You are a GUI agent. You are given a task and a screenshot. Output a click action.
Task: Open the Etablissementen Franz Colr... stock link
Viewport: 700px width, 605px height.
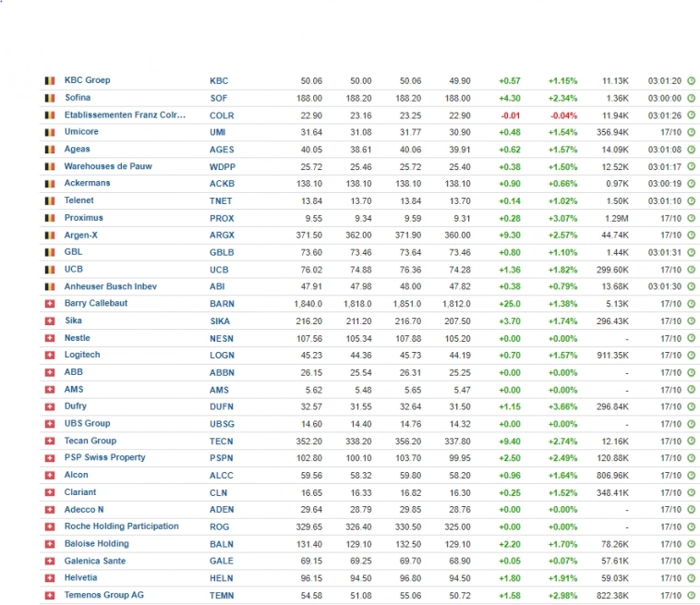125,115
